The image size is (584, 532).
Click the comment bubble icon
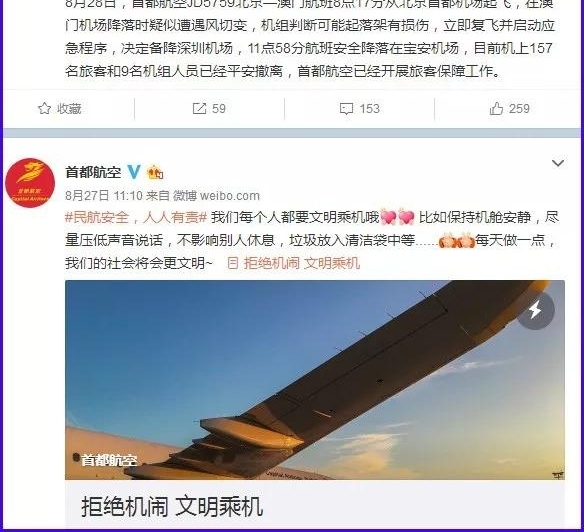(x=346, y=108)
